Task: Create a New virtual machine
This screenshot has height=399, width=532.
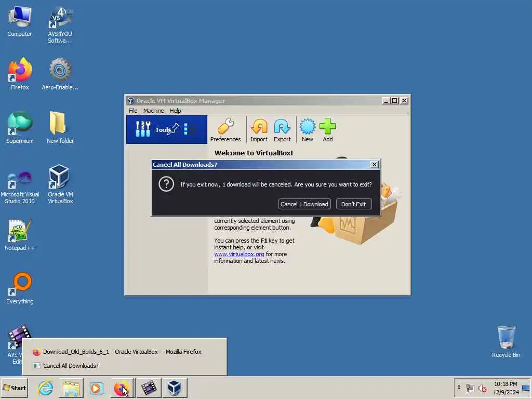Action: click(x=307, y=130)
